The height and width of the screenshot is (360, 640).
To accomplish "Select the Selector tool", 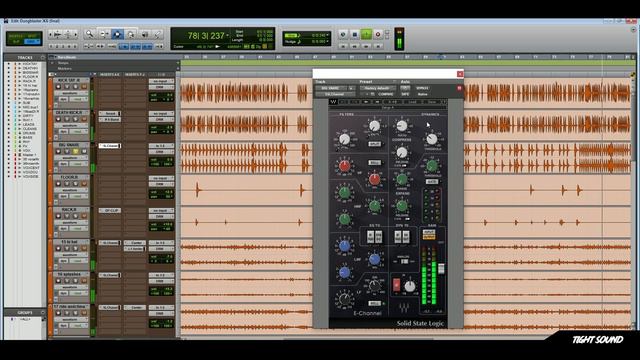I will pos(117,34).
